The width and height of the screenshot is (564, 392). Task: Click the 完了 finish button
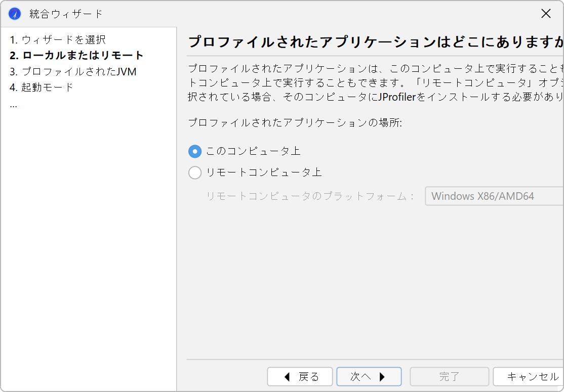449,376
